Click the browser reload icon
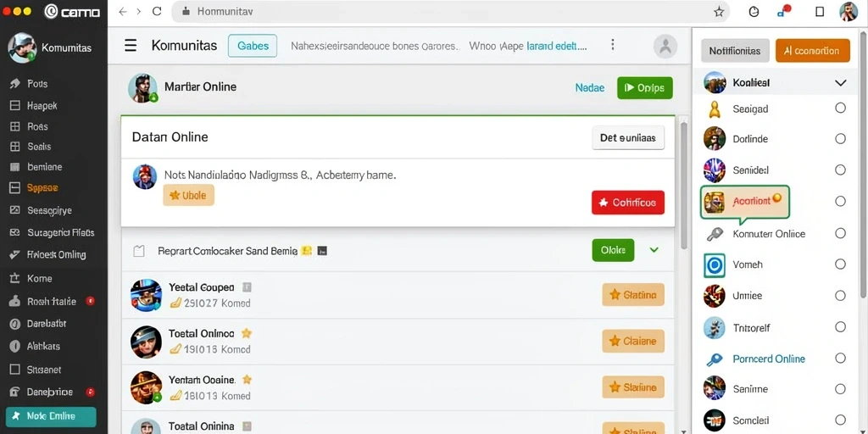 tap(157, 11)
